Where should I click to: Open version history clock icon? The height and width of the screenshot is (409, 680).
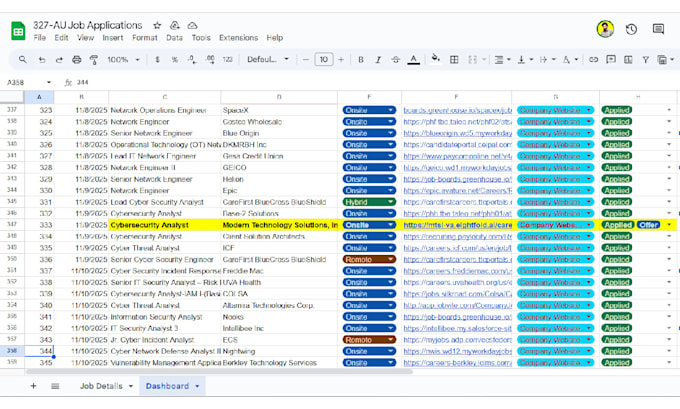[x=631, y=29]
